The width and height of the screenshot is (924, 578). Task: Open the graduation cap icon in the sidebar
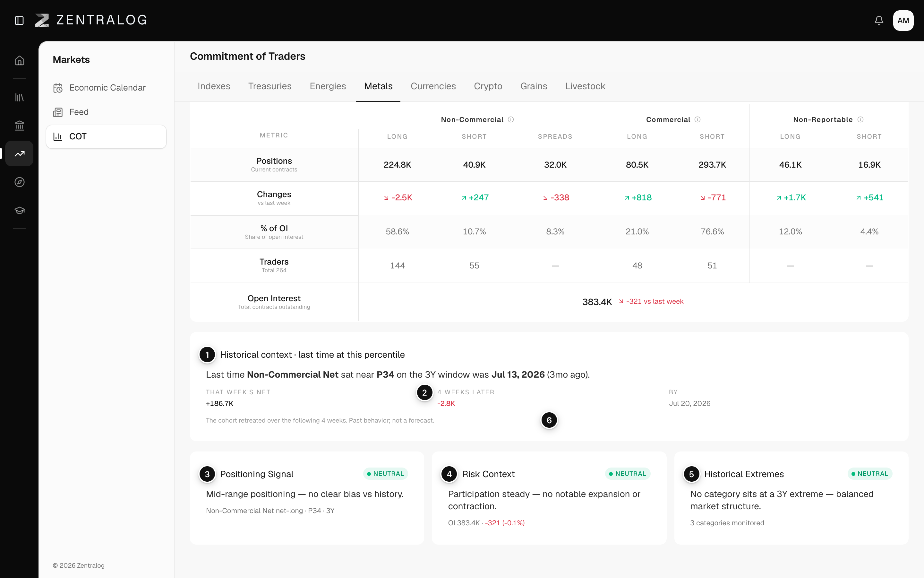coord(20,210)
